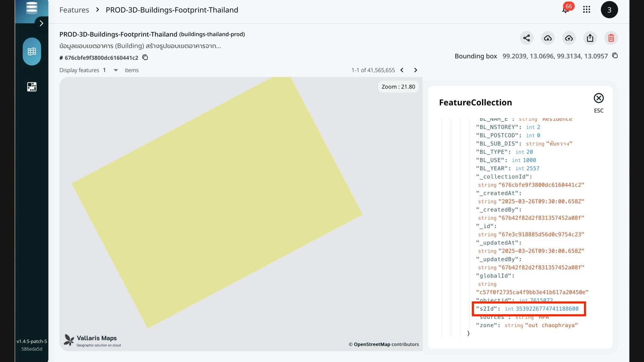Click the share icon button
The width and height of the screenshot is (644, 362).
(527, 38)
